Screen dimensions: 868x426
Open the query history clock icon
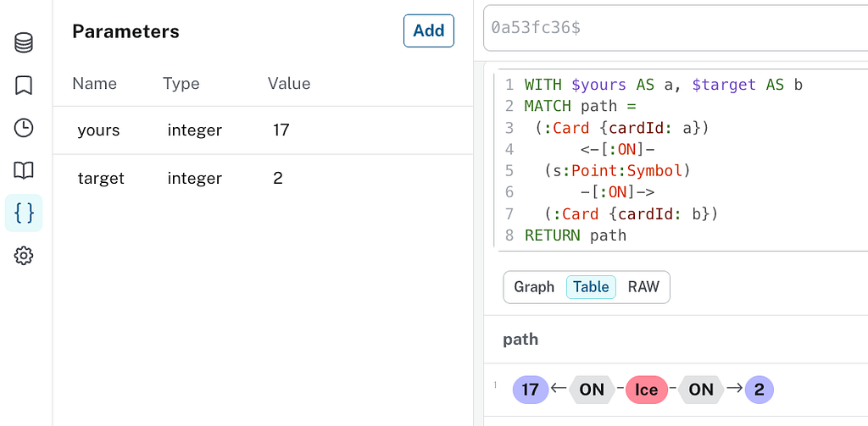point(24,128)
